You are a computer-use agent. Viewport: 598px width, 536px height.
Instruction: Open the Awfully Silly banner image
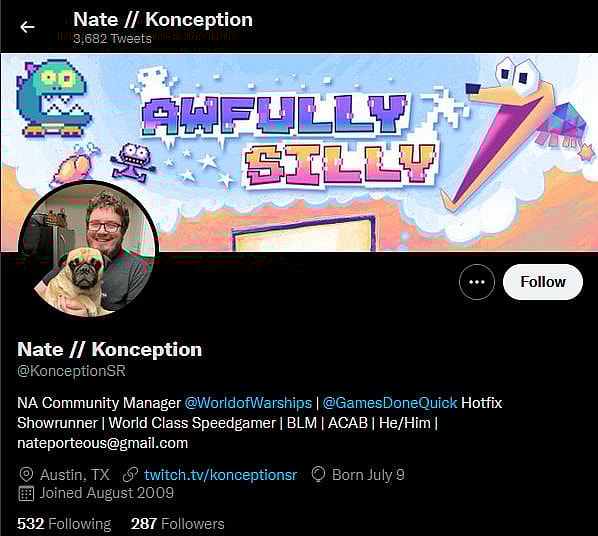[299, 153]
